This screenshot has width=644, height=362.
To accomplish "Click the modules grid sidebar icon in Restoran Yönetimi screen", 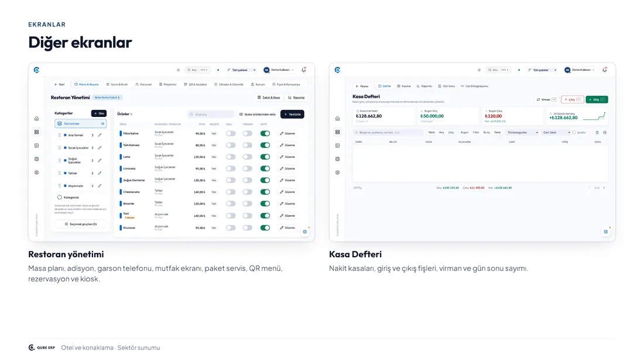I will [36, 132].
